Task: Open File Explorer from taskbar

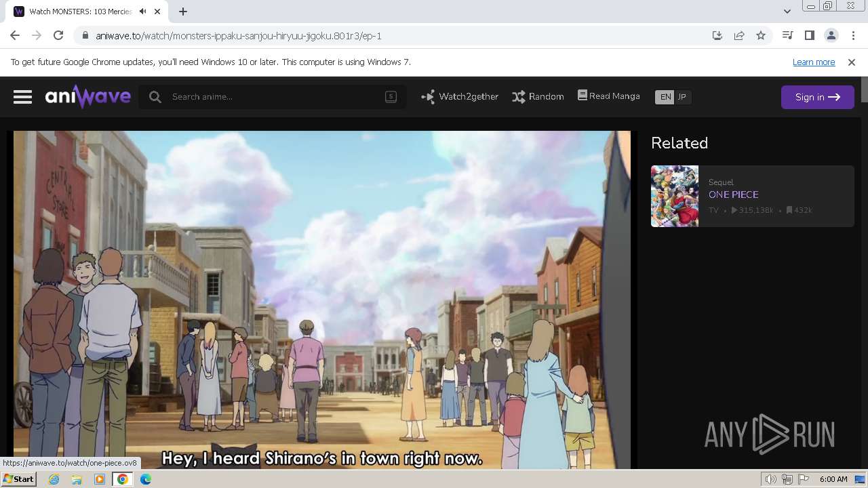Action: pyautogui.click(x=77, y=479)
